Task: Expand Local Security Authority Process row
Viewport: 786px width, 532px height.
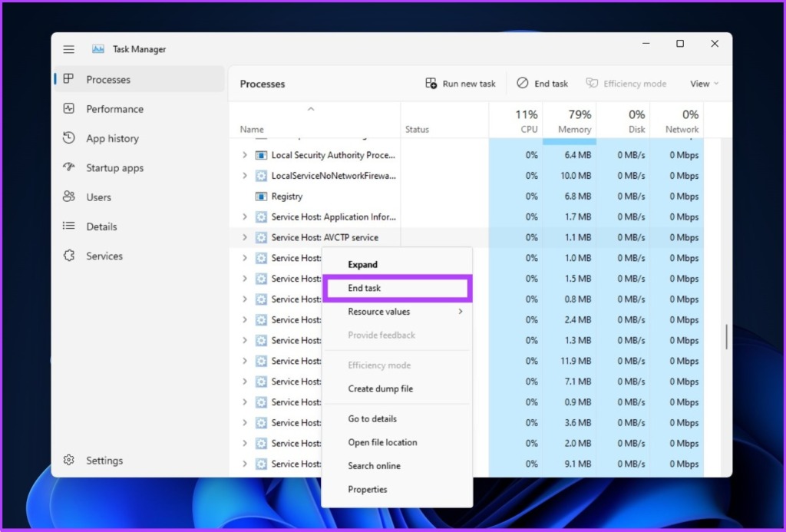Action: 245,155
